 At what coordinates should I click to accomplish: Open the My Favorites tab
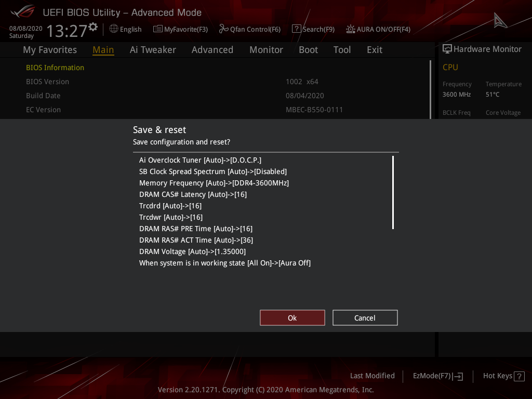pos(50,50)
